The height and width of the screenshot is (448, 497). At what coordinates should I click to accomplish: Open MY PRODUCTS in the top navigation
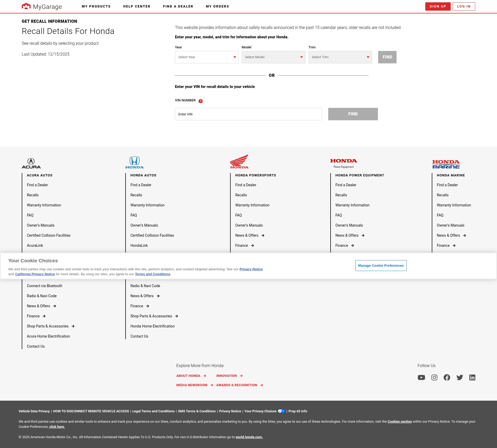96,6
